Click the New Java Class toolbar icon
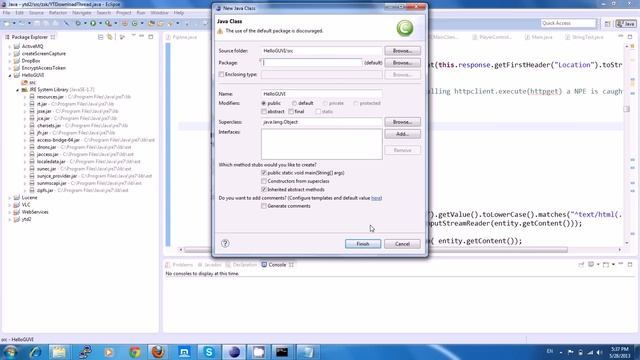 click(135, 23)
